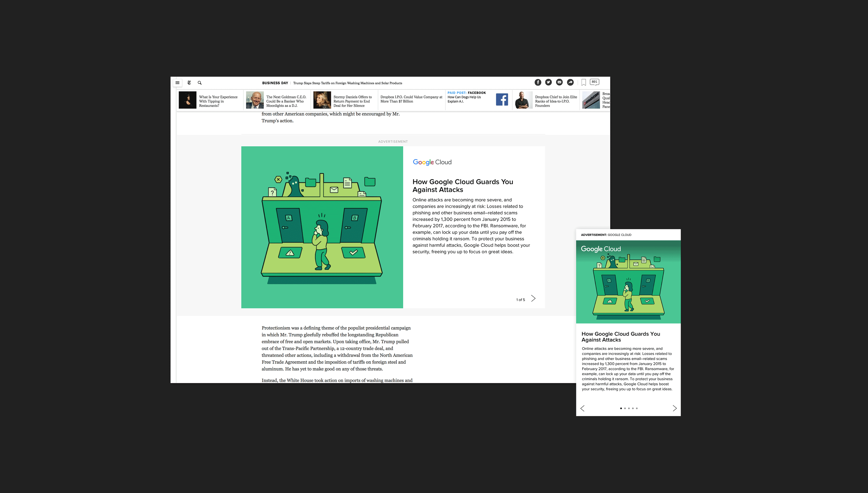
Task: Open the 891 comments bubble
Action: (x=594, y=82)
